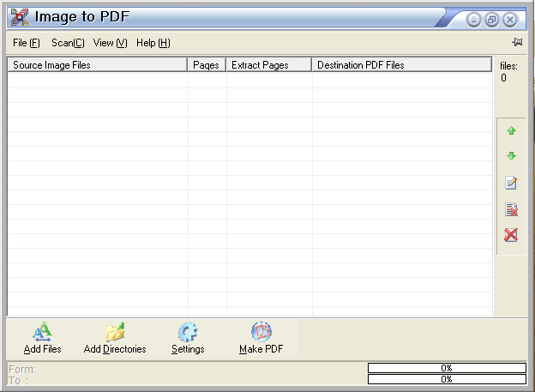Open the Help (H) menu
Image resolution: width=535 pixels, height=392 pixels.
[x=153, y=43]
